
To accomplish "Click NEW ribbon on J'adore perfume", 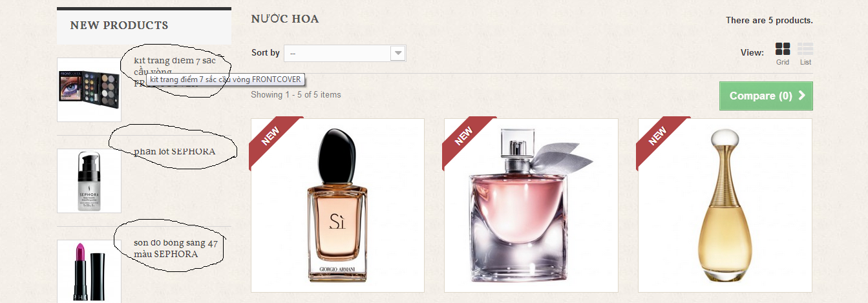I will click(x=661, y=133).
